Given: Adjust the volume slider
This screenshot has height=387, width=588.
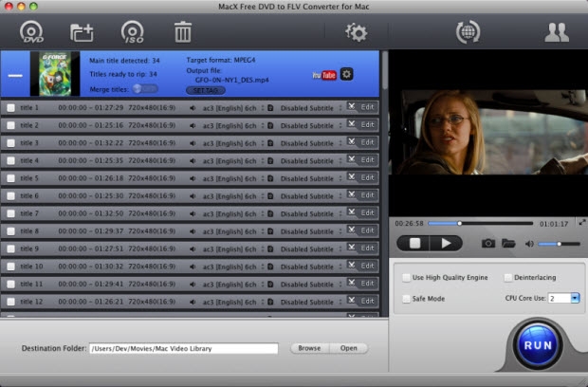Looking at the screenshot, I should (558, 244).
